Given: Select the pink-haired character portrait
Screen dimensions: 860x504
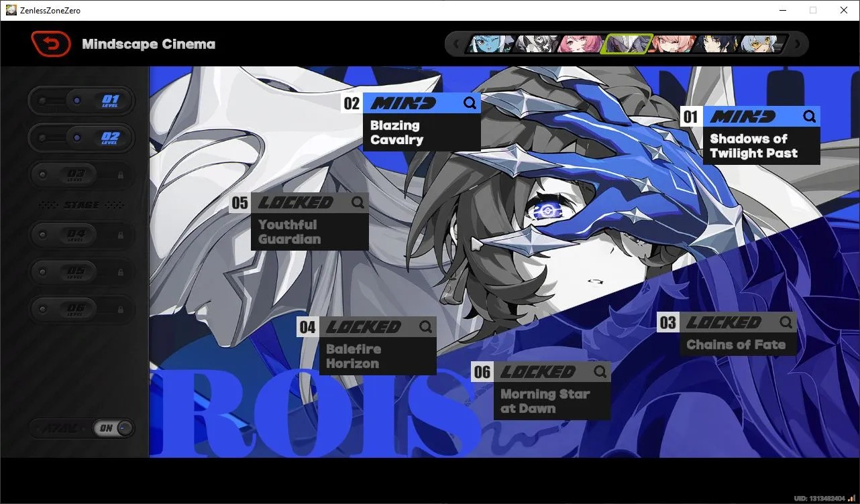Looking at the screenshot, I should pyautogui.click(x=581, y=44).
